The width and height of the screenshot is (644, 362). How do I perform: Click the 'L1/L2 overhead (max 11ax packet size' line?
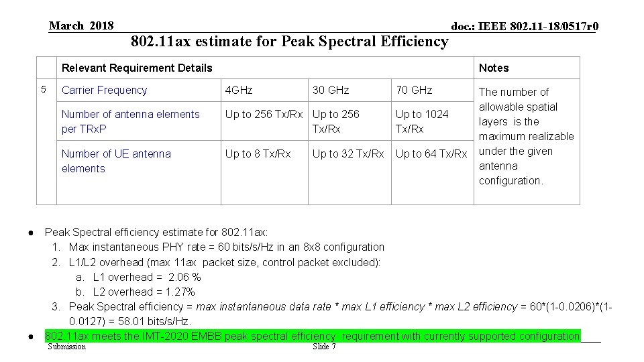pyautogui.click(x=224, y=262)
